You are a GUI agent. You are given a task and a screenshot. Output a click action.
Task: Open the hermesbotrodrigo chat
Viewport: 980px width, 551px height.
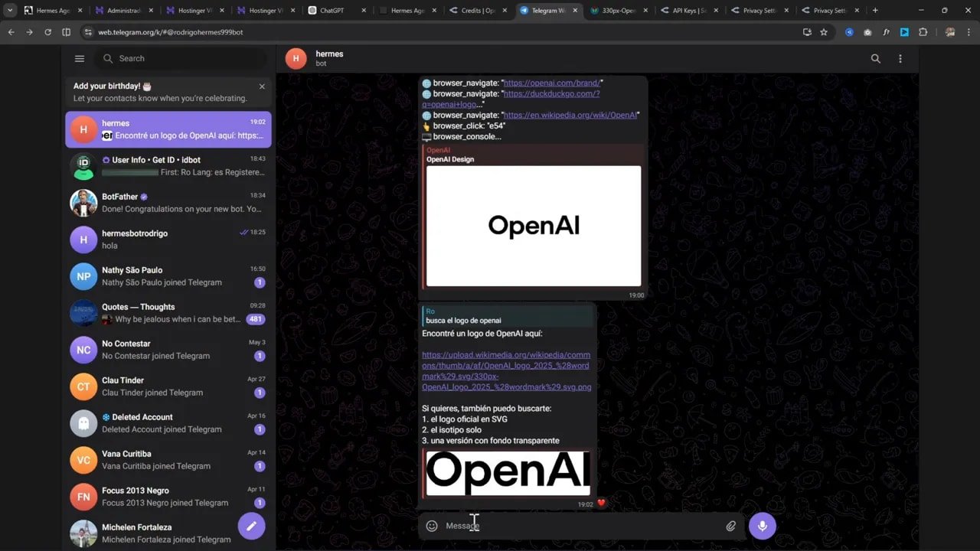click(x=168, y=240)
